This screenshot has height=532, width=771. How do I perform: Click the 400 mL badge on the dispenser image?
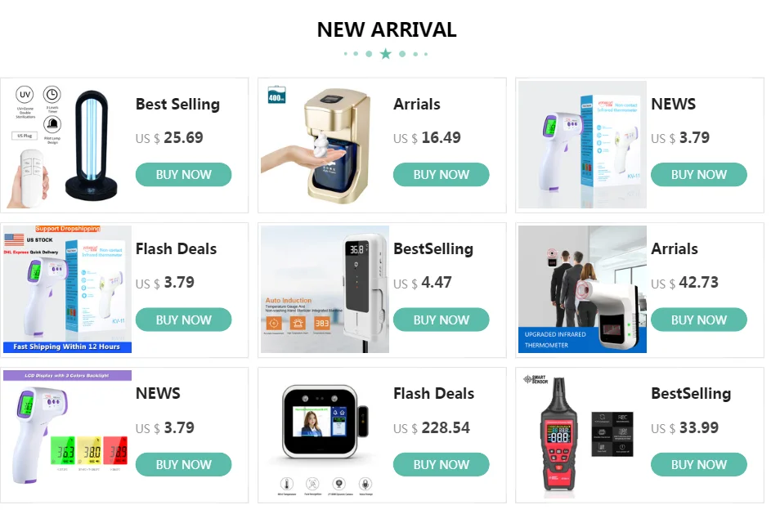(277, 96)
